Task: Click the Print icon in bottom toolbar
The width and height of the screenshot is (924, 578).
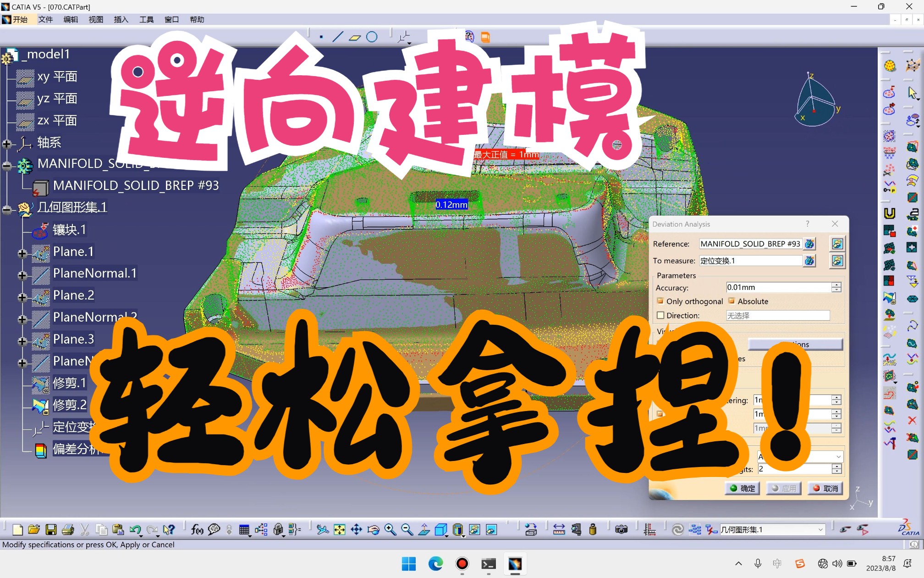Action: (x=68, y=530)
